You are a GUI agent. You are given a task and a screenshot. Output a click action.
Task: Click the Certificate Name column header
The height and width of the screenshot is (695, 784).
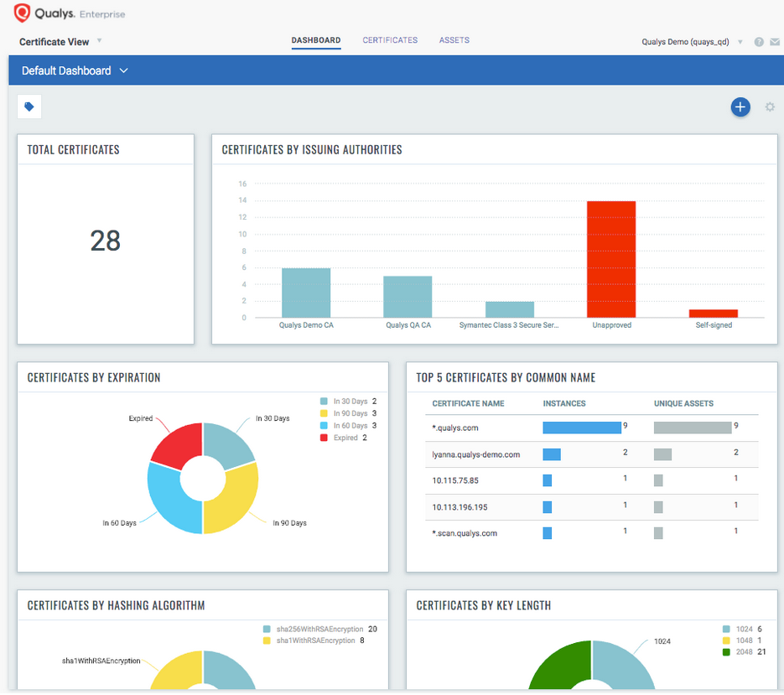468,403
